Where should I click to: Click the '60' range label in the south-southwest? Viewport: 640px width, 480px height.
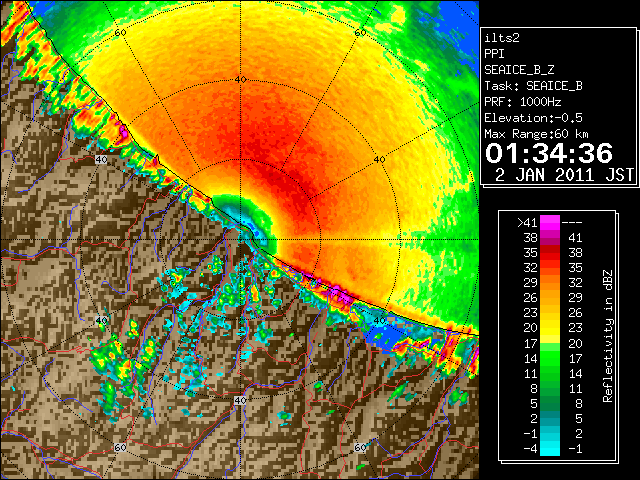(x=120, y=448)
